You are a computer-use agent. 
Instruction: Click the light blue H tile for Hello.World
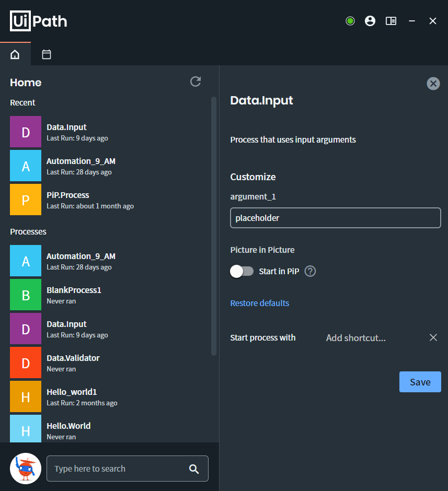[x=26, y=429]
